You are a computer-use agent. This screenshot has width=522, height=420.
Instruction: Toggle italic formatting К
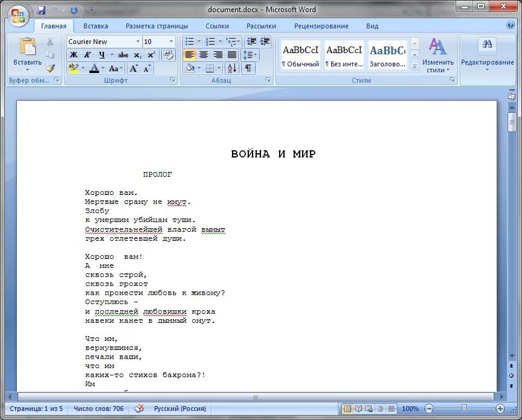tap(88, 55)
